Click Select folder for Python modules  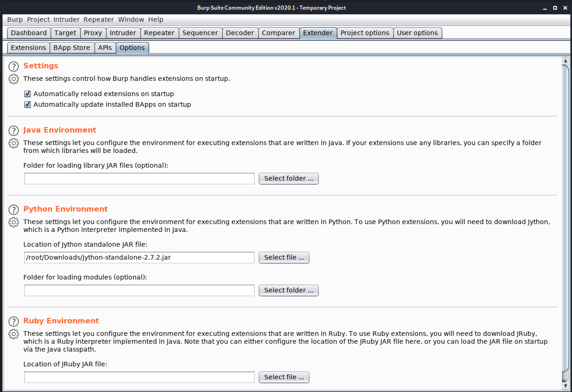[289, 290]
